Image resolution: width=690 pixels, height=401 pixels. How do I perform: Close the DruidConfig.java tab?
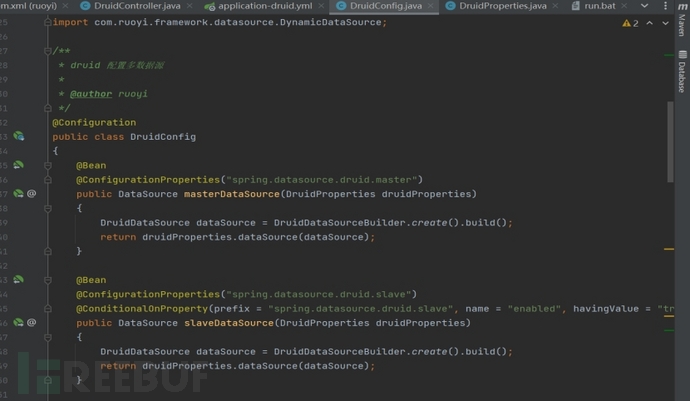(430, 6)
